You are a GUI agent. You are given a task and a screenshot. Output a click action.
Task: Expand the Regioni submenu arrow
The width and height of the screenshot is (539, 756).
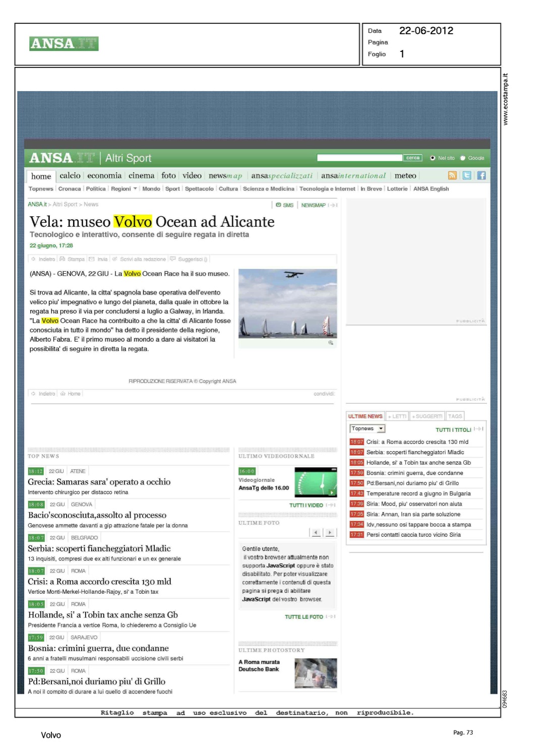click(135, 189)
